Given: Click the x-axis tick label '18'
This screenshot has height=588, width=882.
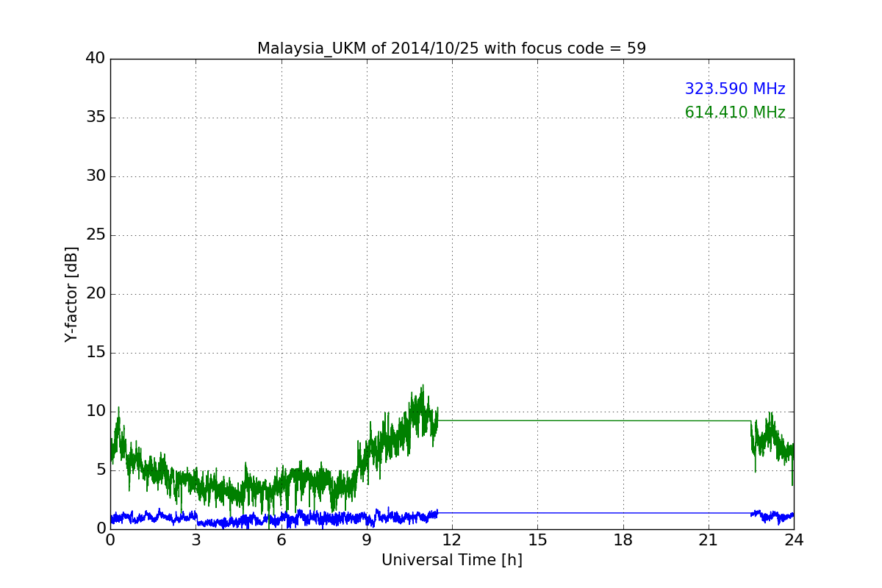Looking at the screenshot, I should (x=623, y=540).
